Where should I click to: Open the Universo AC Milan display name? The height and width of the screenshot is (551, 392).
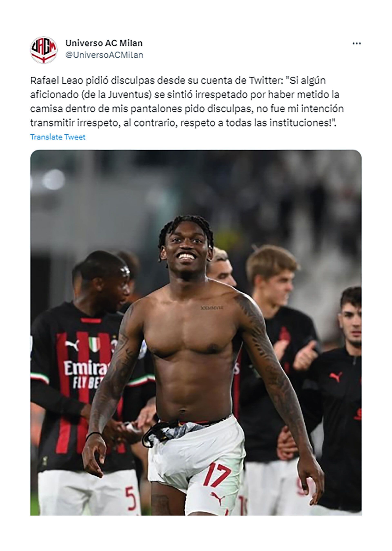point(104,43)
